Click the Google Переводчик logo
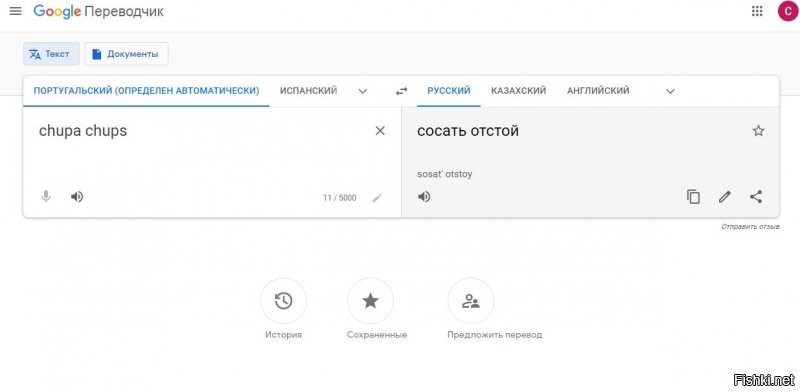The image size is (800, 392). 98,11
